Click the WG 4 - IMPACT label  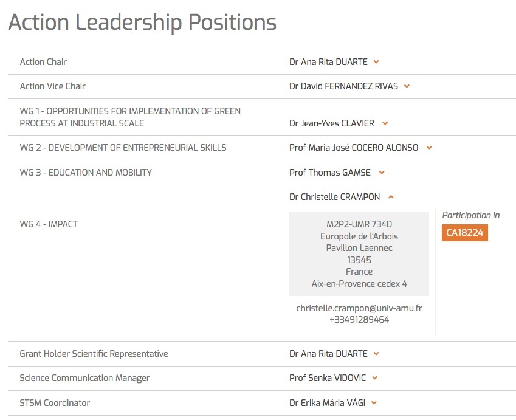pos(49,224)
